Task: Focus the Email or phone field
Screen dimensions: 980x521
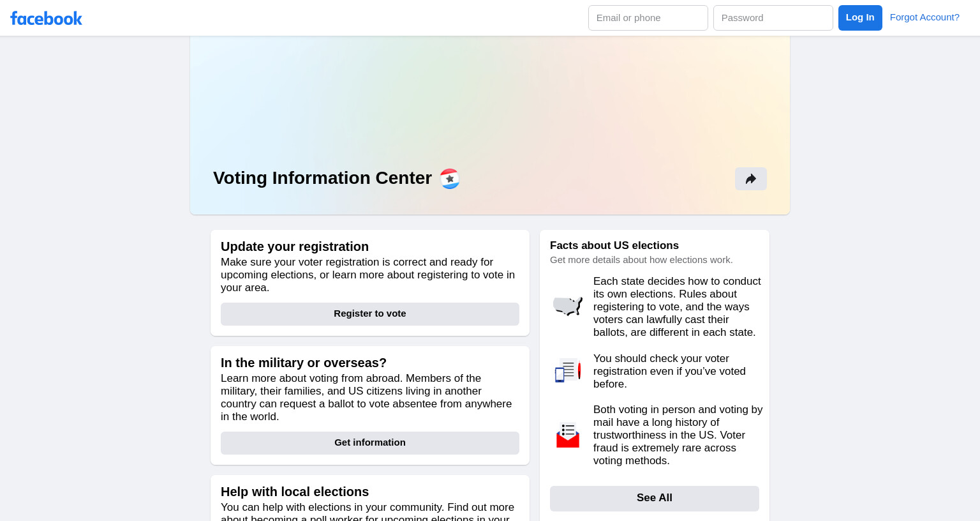Action: (648, 18)
